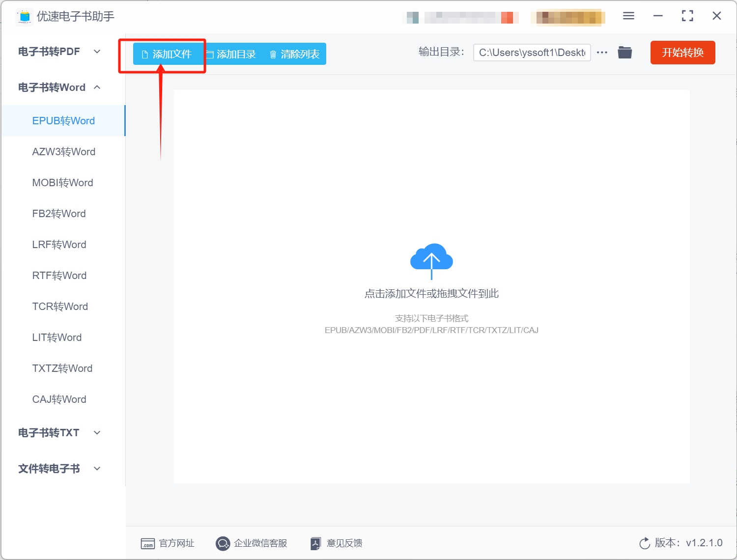Maximize the window with fullscreen icon
This screenshot has width=737, height=560.
[687, 16]
